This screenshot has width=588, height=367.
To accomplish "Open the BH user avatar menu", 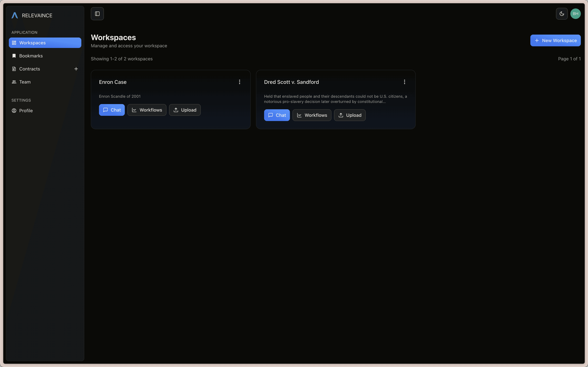I will 575,14.
